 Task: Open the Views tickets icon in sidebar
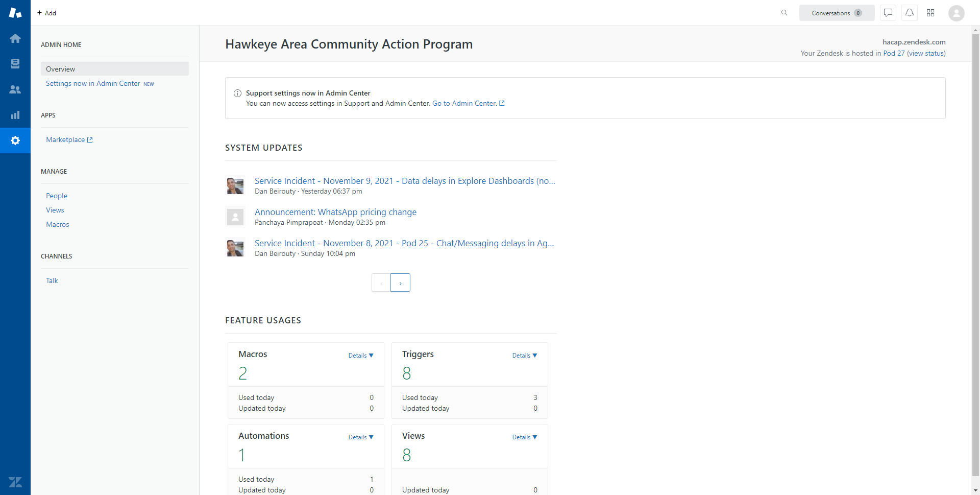click(15, 64)
